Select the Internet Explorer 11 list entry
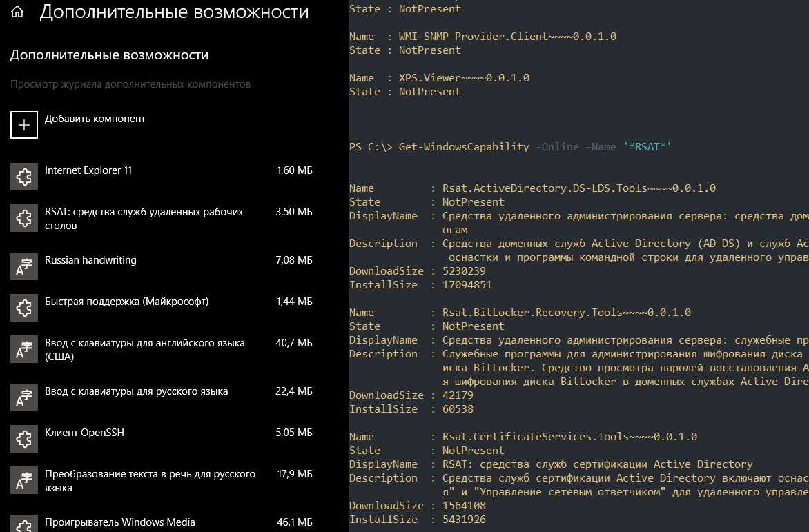809x532 pixels. (x=88, y=170)
